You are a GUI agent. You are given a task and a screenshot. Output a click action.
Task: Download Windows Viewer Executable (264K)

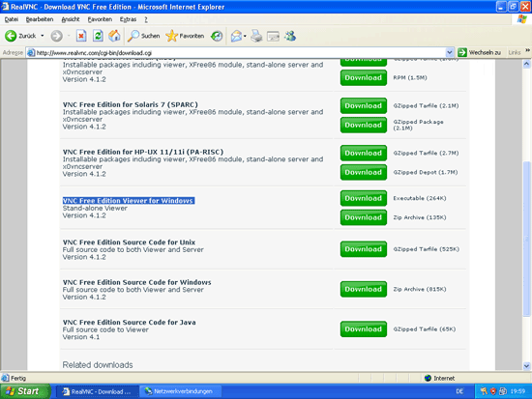point(364,198)
